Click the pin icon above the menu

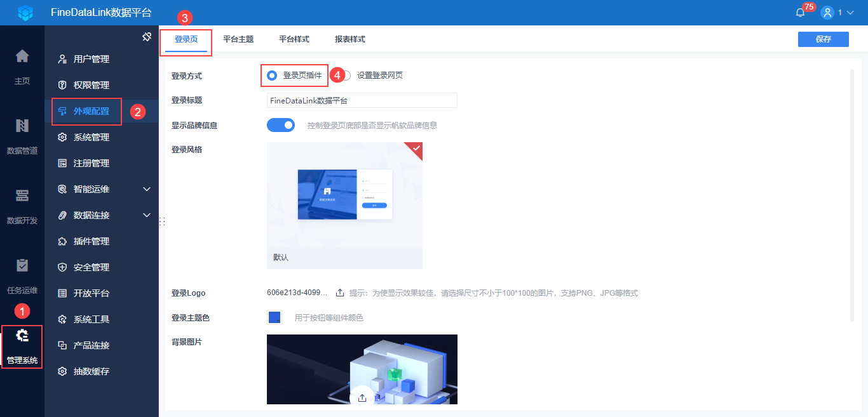pyautogui.click(x=147, y=37)
